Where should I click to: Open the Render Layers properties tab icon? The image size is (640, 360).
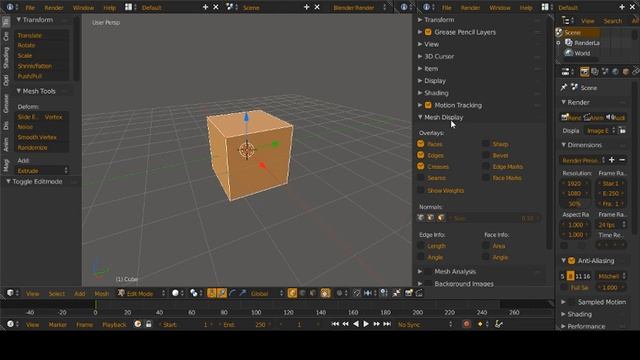coord(595,72)
